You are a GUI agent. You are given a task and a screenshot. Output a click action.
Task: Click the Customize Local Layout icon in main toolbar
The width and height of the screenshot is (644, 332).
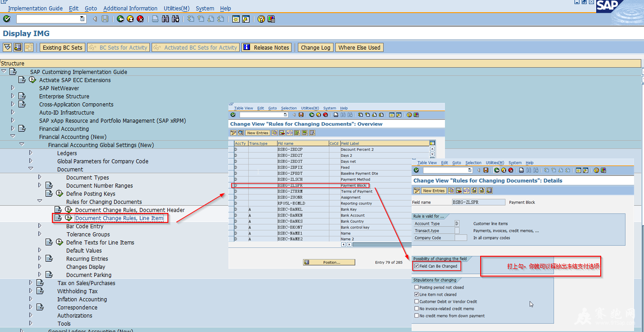[x=271, y=19]
